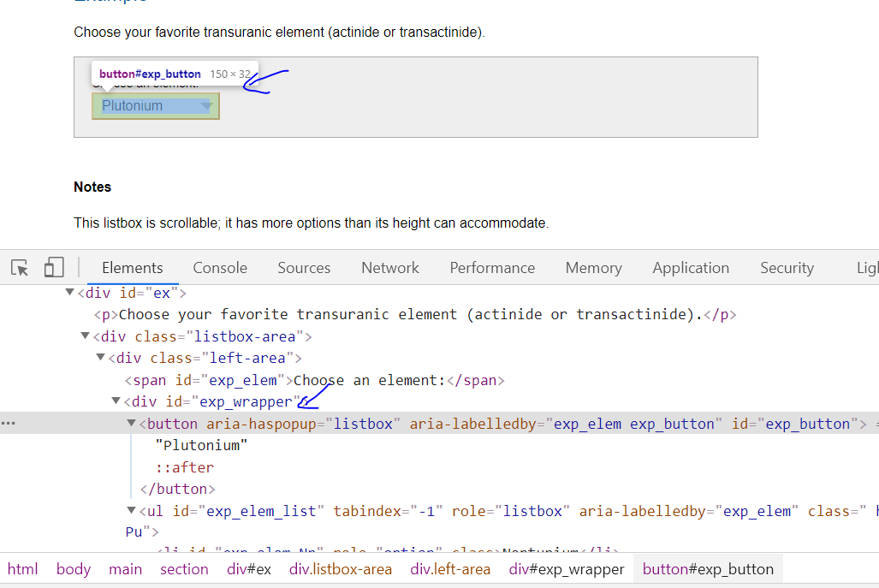
Task: Collapse the div#exp_wrapper node
Action: tap(116, 401)
